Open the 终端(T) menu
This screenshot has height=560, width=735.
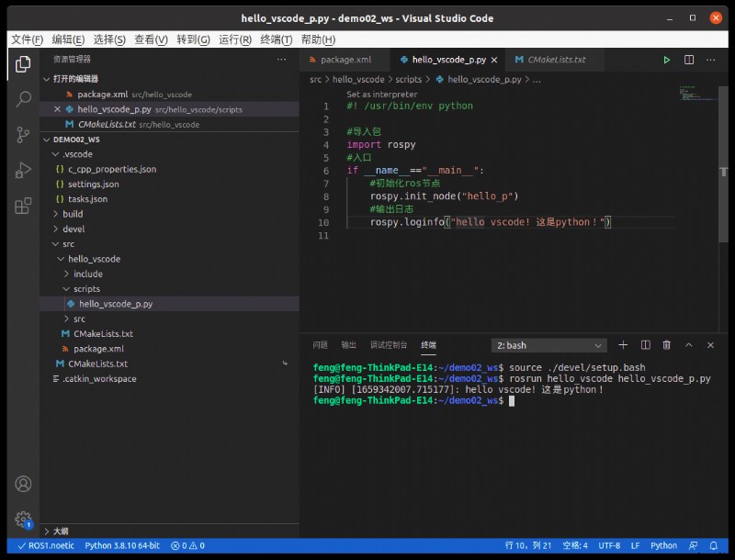277,39
